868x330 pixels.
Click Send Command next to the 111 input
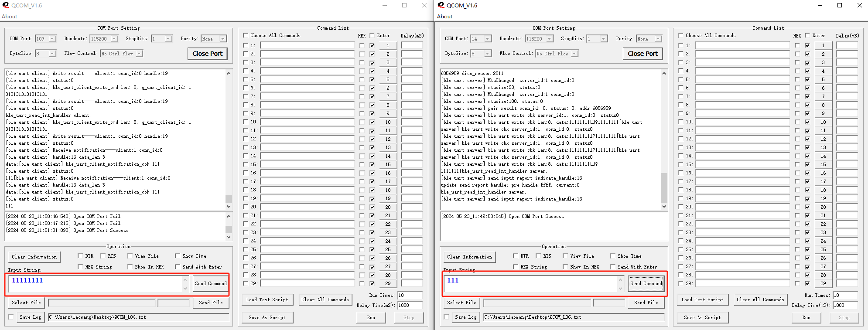646,283
